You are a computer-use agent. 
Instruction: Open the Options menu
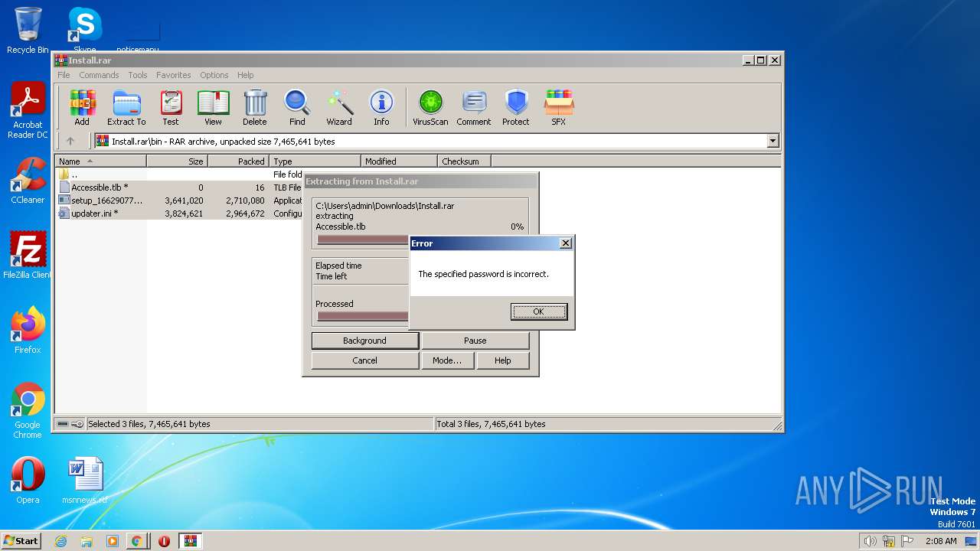[214, 75]
